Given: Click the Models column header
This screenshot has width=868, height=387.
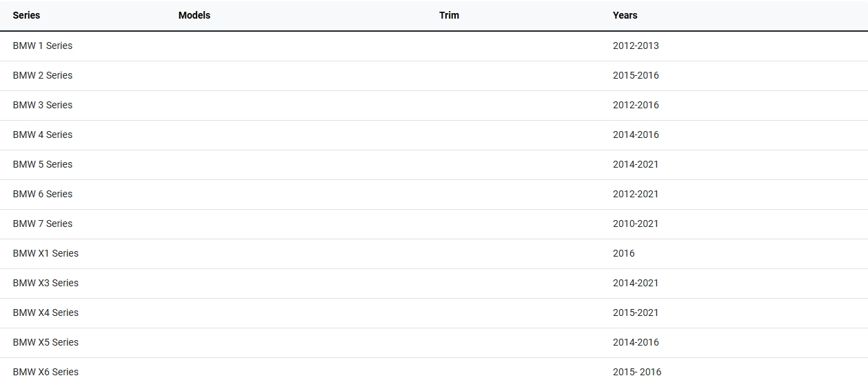Looking at the screenshot, I should [194, 15].
